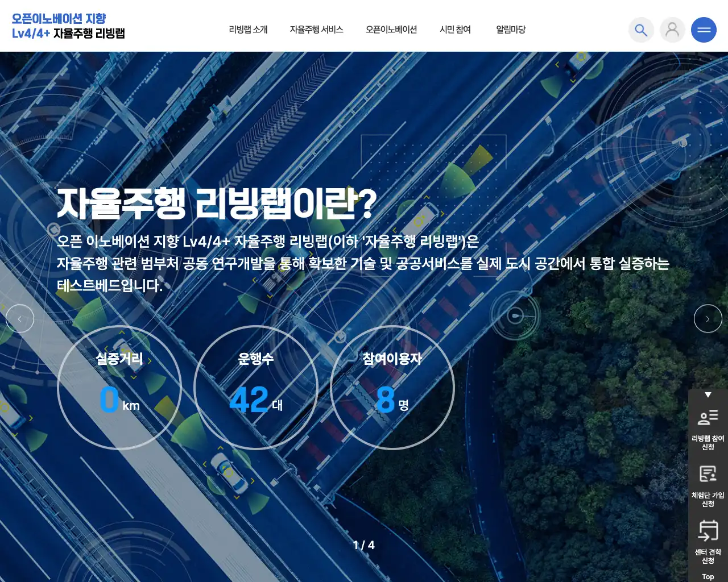
Task: Advance to the next banner slide
Action: tap(708, 318)
